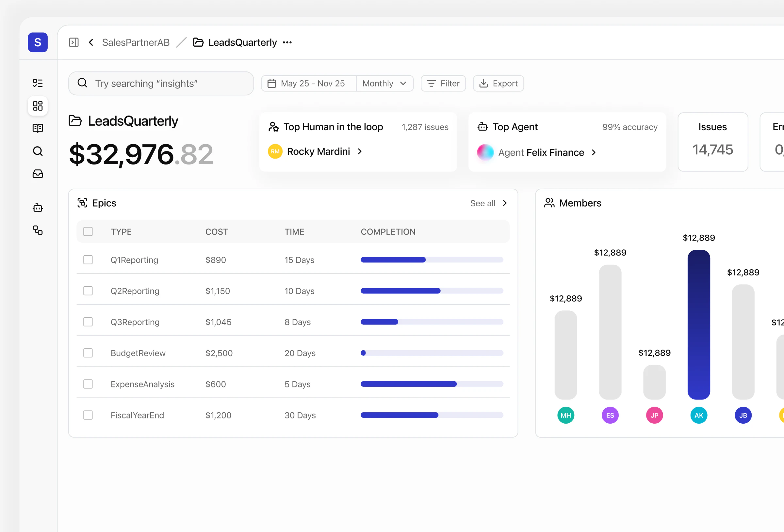Image resolution: width=784 pixels, height=532 pixels.
Task: Click the blue S workspace logo
Action: click(38, 42)
